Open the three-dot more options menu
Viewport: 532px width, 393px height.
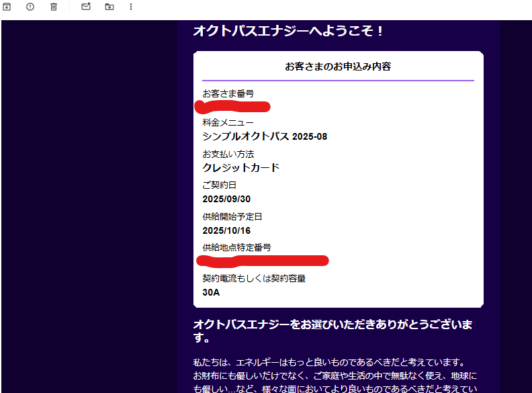[131, 7]
